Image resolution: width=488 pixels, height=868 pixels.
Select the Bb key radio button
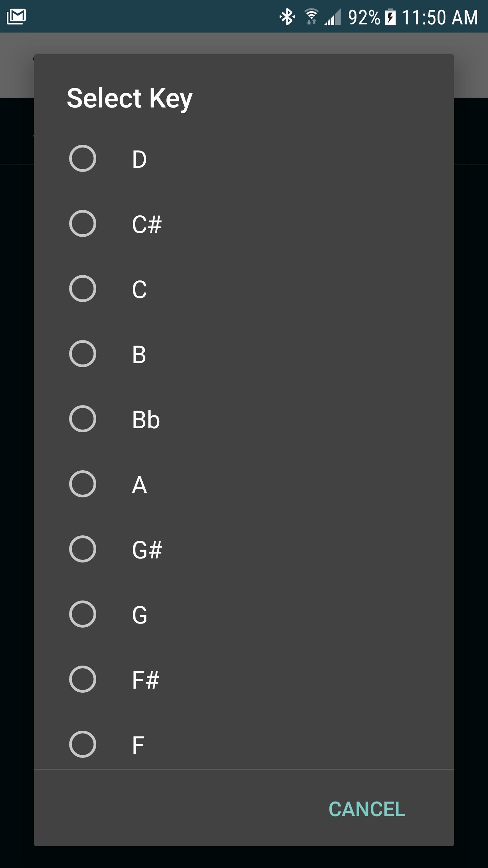(83, 419)
